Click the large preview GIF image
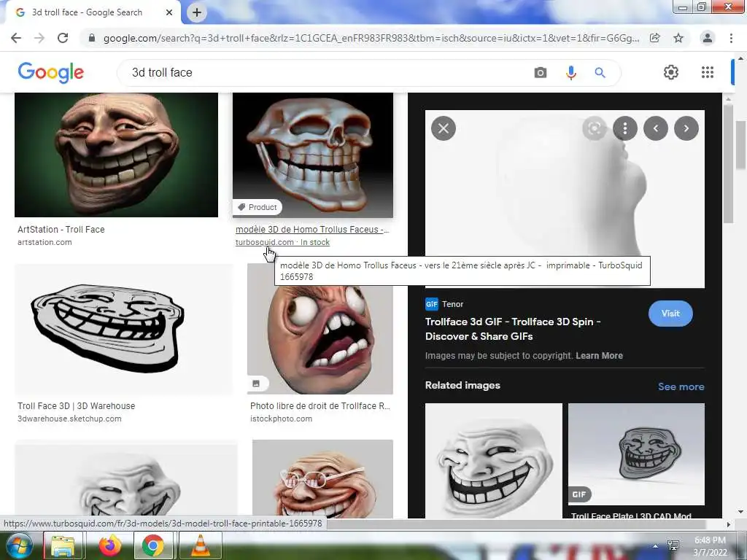The height and width of the screenshot is (560, 747). (565, 199)
